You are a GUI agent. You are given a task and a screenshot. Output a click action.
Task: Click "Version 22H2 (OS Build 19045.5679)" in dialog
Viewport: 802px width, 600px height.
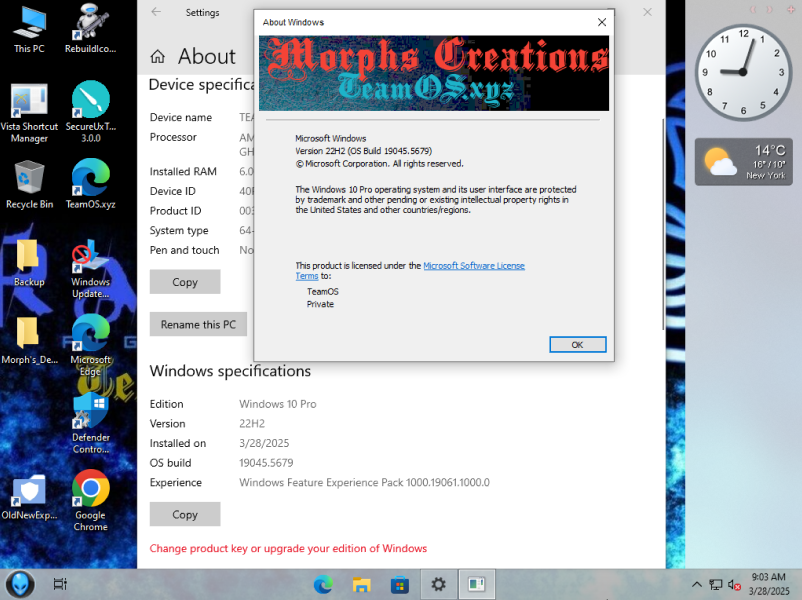[x=364, y=151]
